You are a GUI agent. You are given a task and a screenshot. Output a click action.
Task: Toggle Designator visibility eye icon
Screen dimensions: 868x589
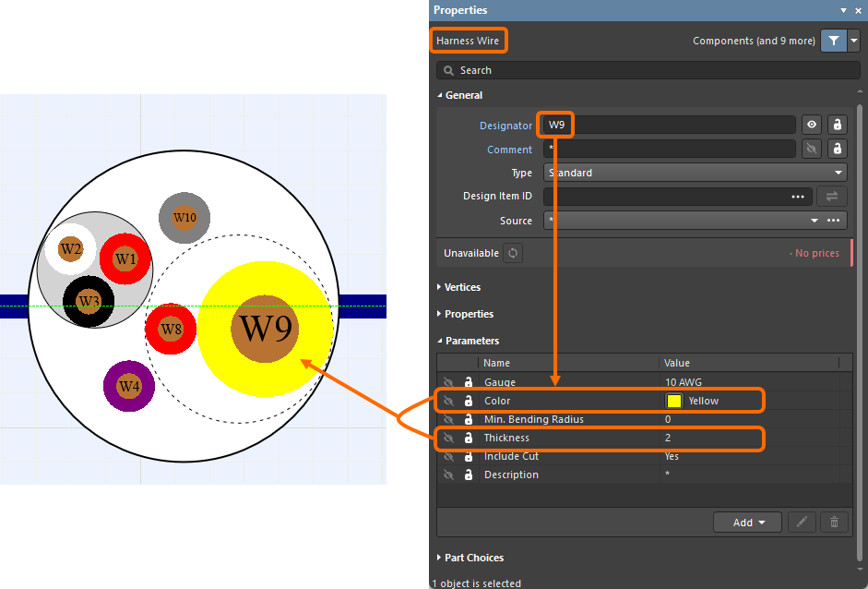[812, 125]
